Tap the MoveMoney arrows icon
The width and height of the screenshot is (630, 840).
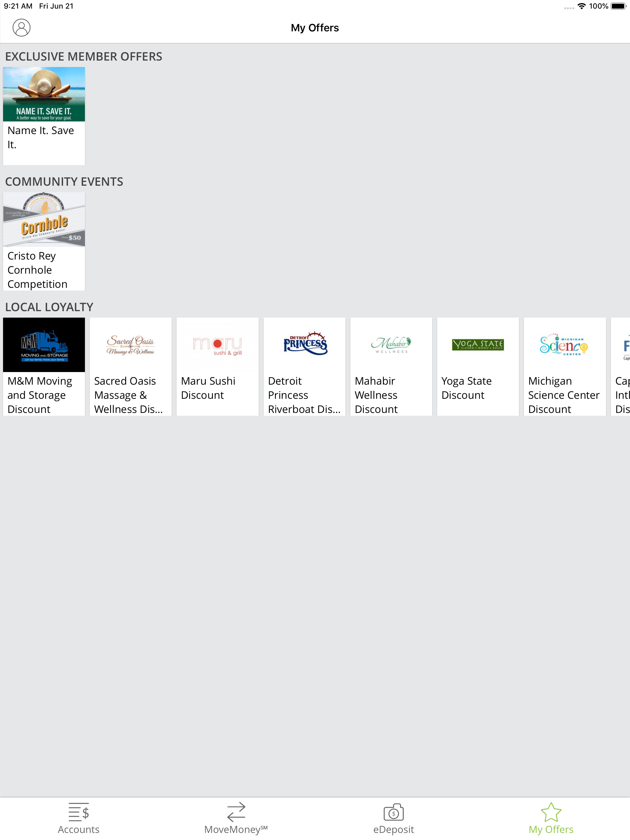(x=236, y=812)
